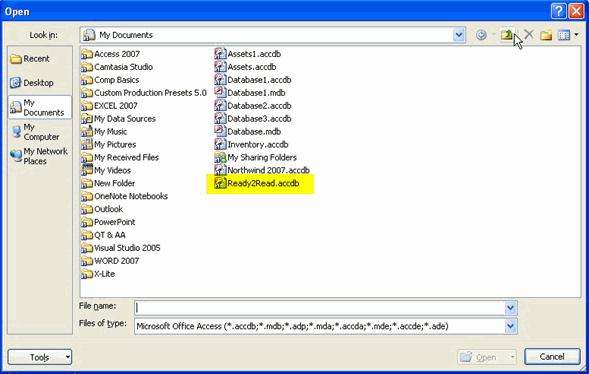
Task: Click the Delete X toolbar icon
Action: [x=529, y=35]
